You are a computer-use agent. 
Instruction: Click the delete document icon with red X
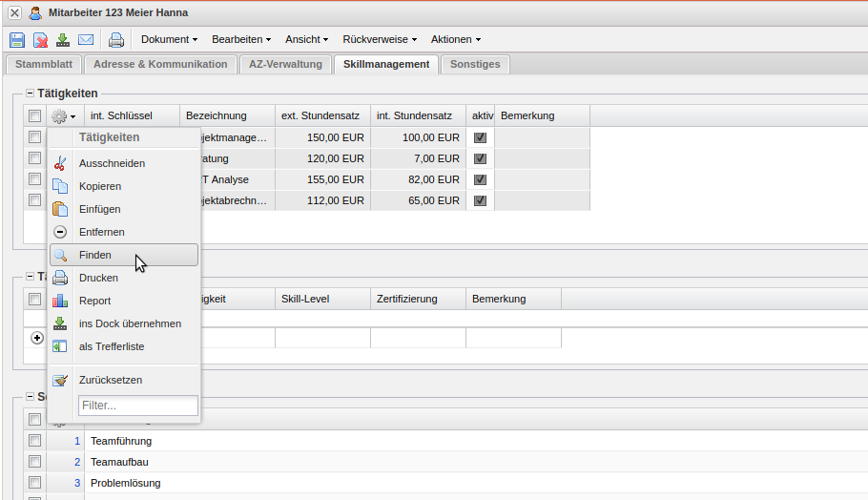40,40
